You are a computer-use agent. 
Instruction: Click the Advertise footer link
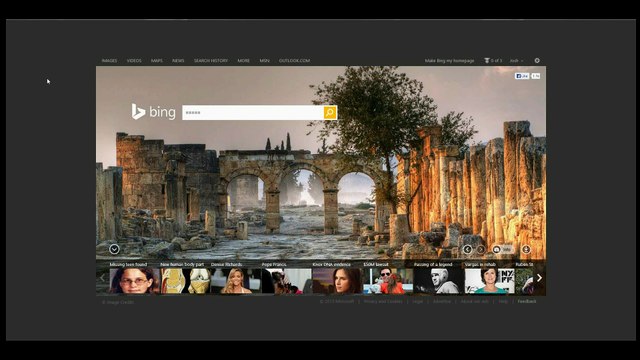pyautogui.click(x=442, y=302)
